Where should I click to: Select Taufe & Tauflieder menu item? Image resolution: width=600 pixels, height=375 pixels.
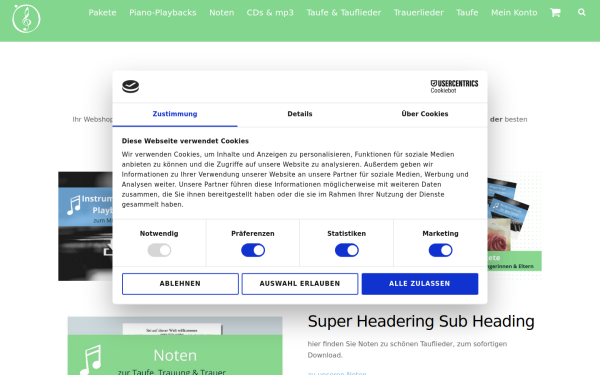coord(344,13)
